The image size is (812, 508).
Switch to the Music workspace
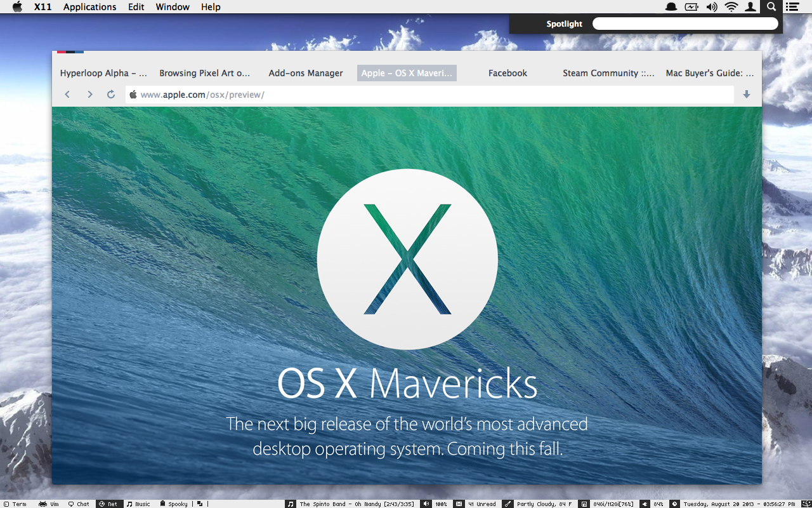138,504
